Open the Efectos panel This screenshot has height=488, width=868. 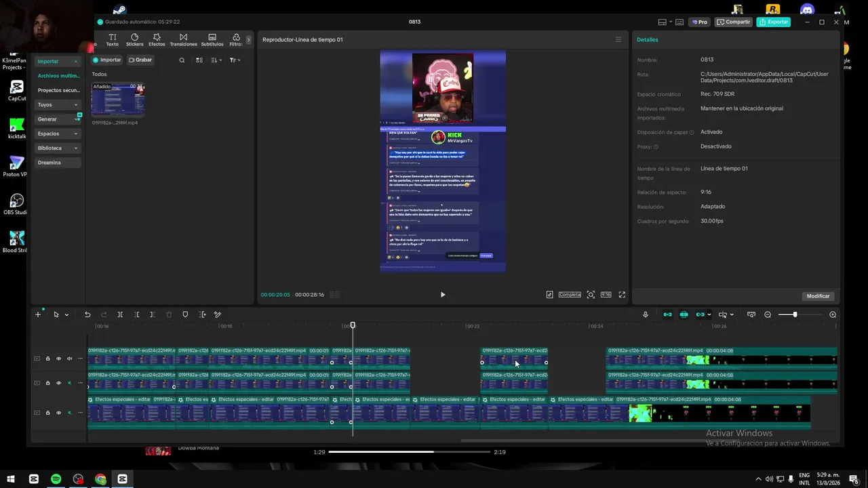(x=157, y=40)
